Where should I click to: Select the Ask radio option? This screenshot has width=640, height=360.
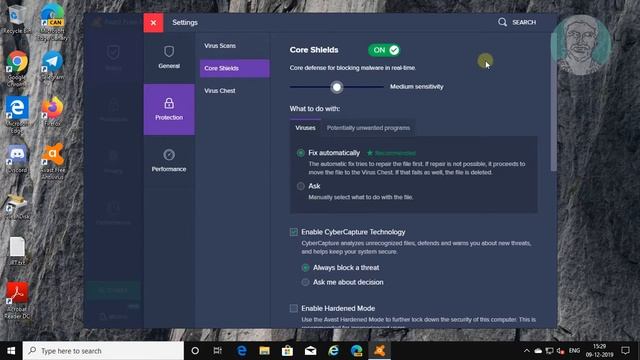click(301, 186)
